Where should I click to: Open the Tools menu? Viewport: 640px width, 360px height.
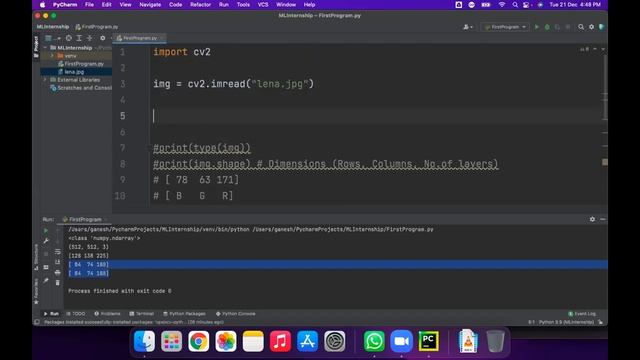pyautogui.click(x=243, y=5)
